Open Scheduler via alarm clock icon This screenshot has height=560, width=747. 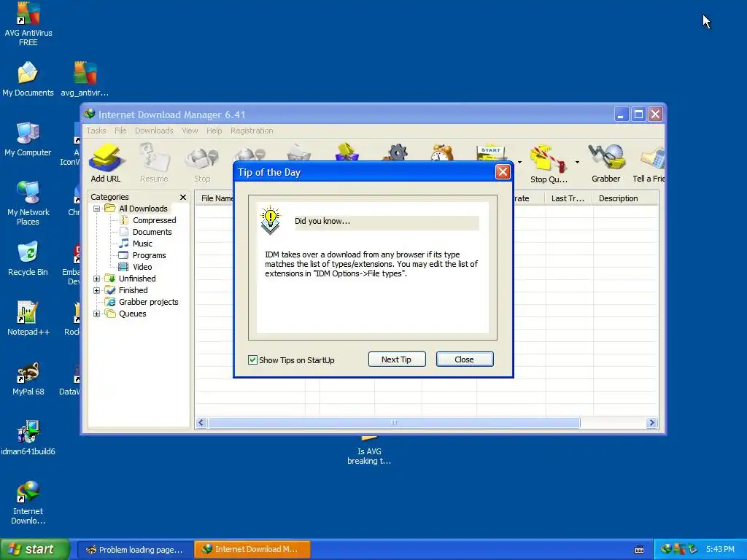tap(442, 152)
